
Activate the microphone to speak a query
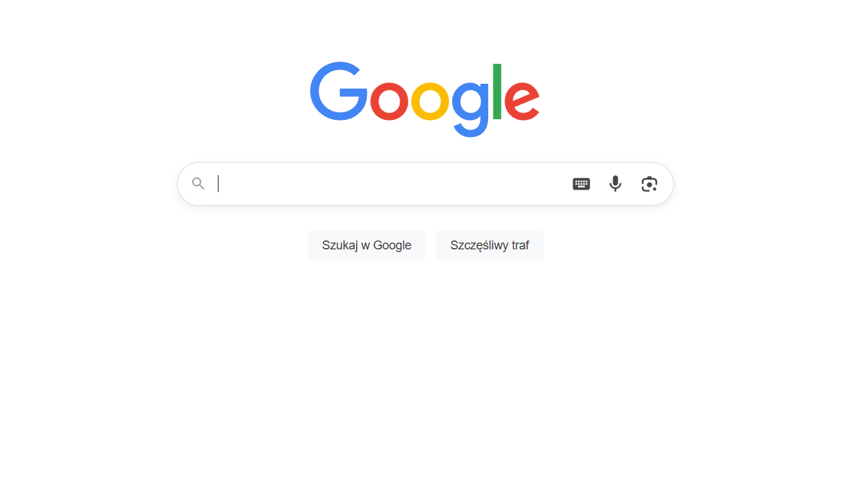coord(615,184)
